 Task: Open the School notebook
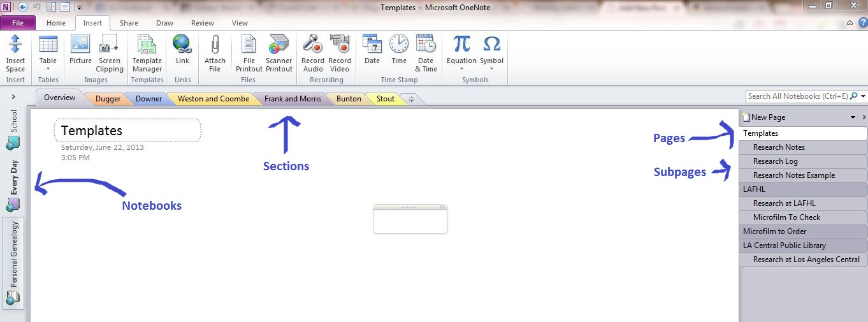13,129
